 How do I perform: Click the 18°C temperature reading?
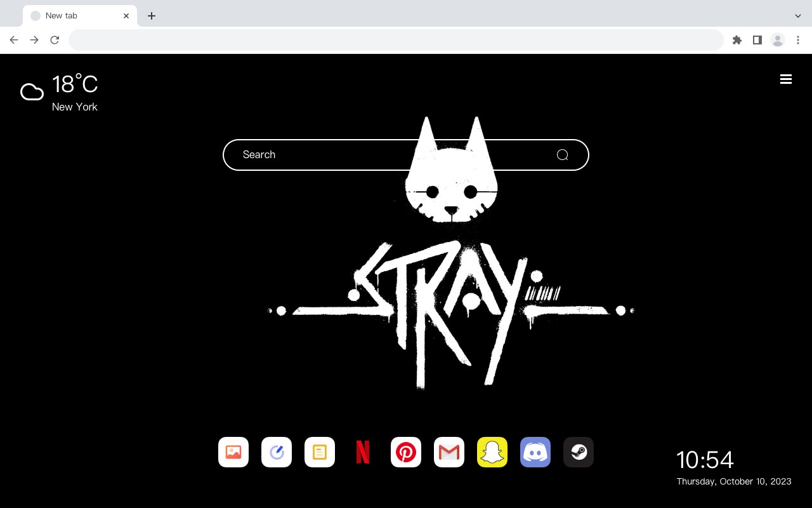point(75,84)
